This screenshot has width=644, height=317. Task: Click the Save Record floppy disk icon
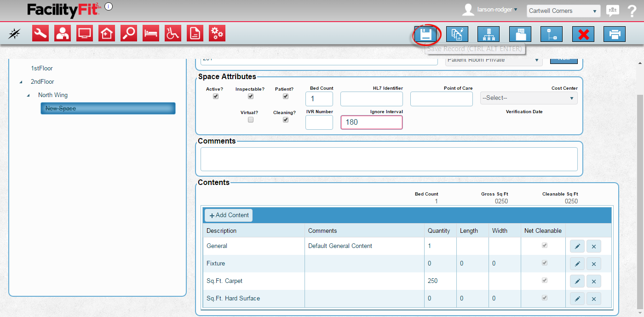[425, 35]
